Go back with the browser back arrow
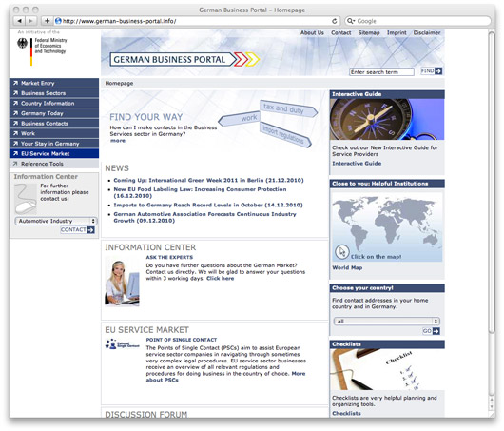 tap(19, 21)
